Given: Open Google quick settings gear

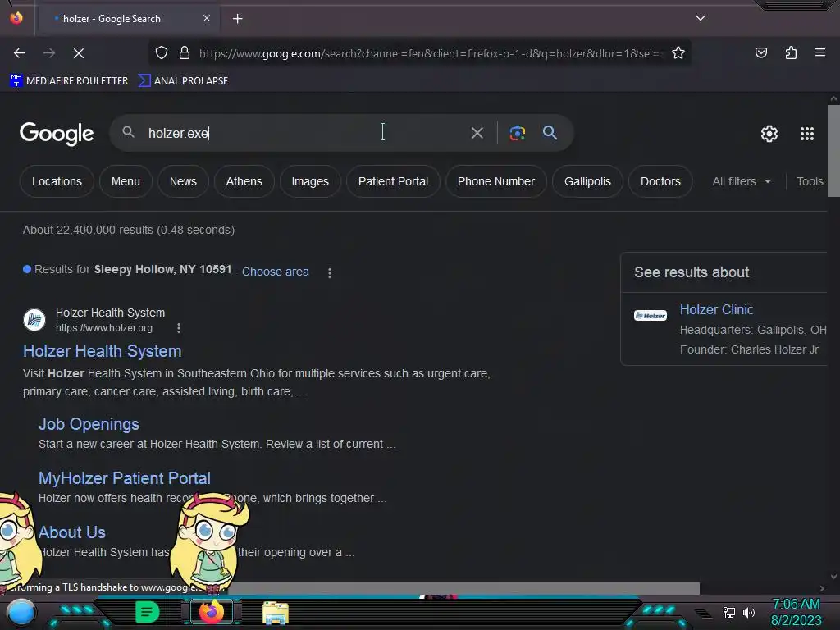Looking at the screenshot, I should pos(769,134).
